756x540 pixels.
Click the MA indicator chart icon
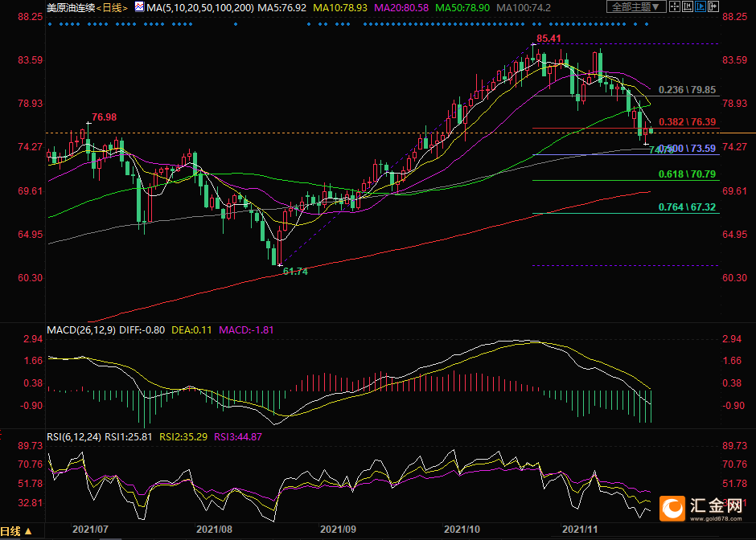(x=139, y=7)
